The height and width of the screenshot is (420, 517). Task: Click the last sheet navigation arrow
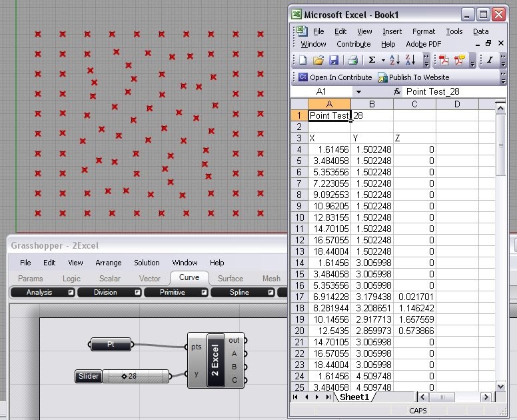click(328, 397)
